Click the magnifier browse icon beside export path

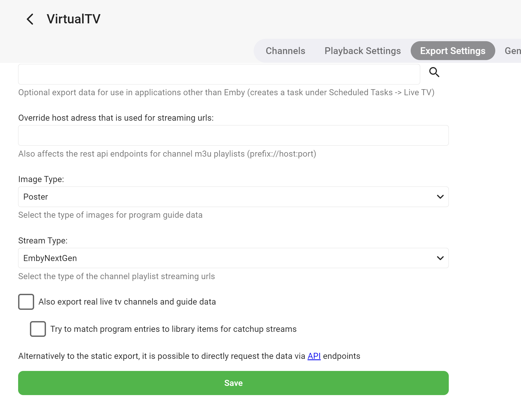[434, 72]
